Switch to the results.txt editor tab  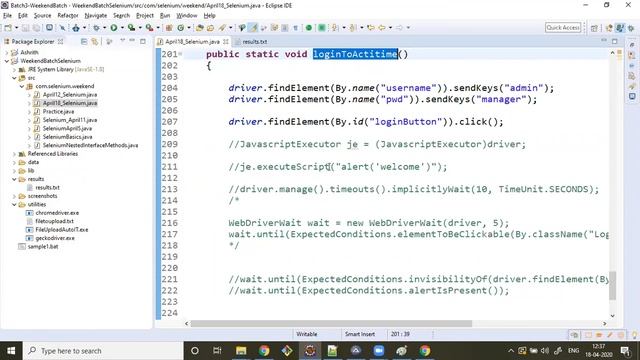point(254,42)
